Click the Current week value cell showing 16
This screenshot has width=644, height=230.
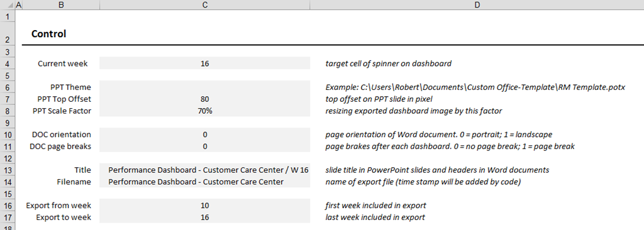(x=204, y=63)
